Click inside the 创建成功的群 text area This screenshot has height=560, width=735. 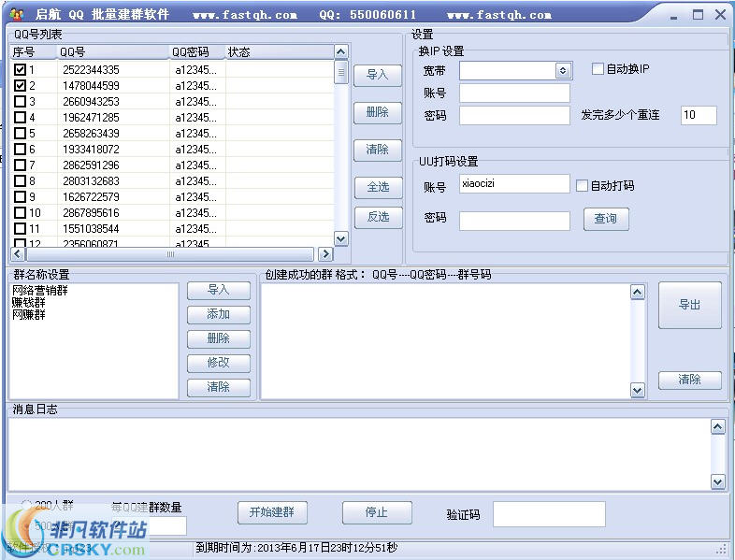(x=445, y=341)
